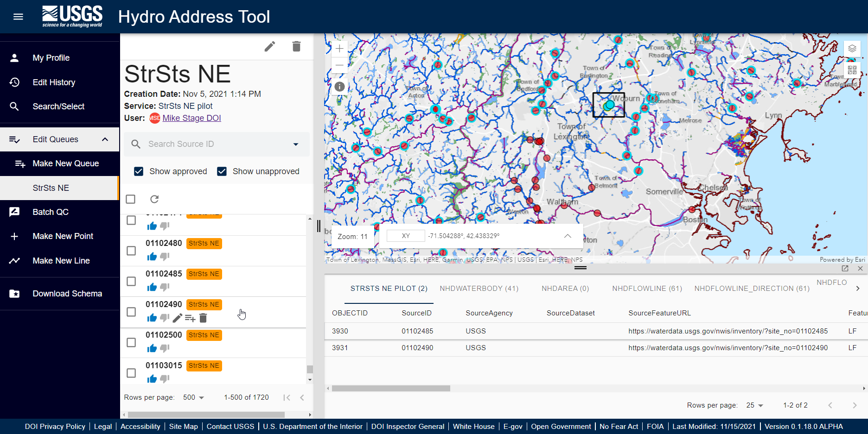Open the Edit History panel

pos(53,82)
